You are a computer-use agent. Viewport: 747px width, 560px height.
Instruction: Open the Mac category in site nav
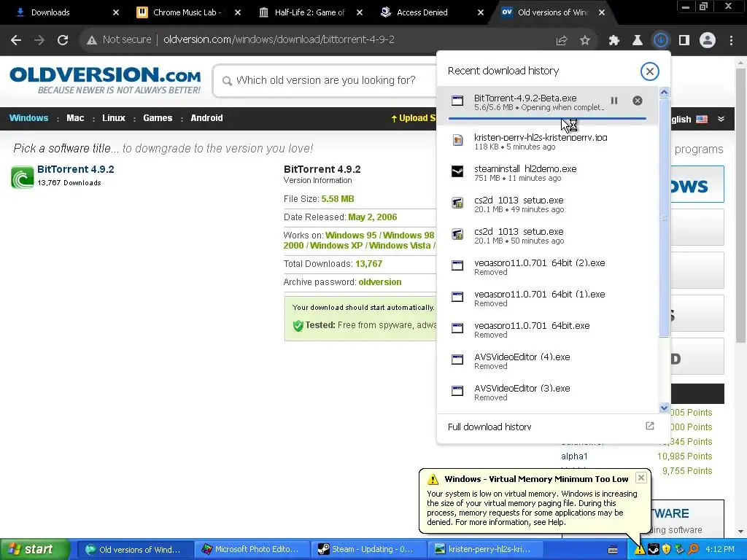click(x=75, y=118)
